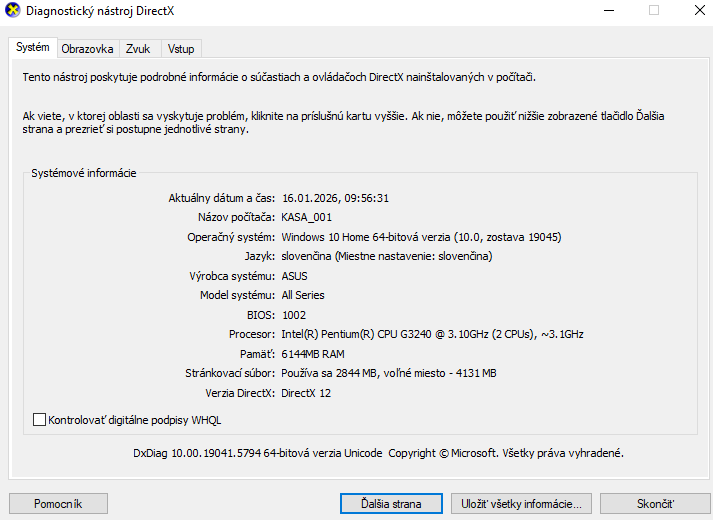Close the DirectX diagnostic tool window

coord(698,11)
